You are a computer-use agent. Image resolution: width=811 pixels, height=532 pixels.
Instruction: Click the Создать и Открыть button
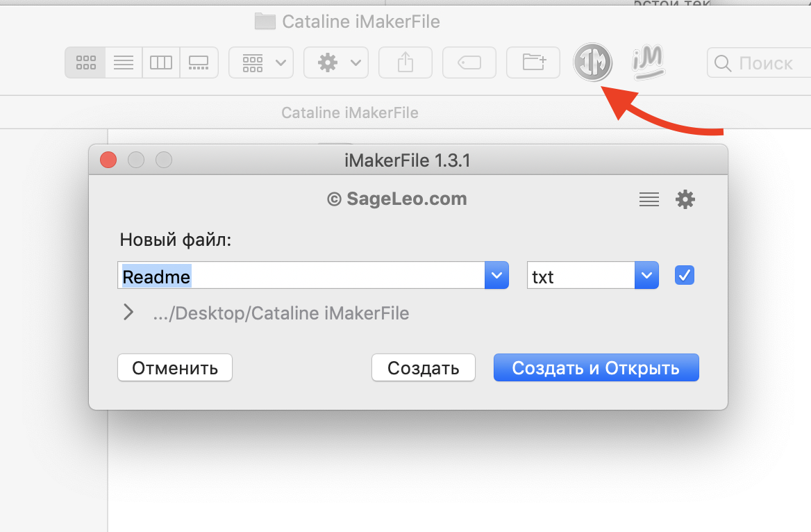596,368
